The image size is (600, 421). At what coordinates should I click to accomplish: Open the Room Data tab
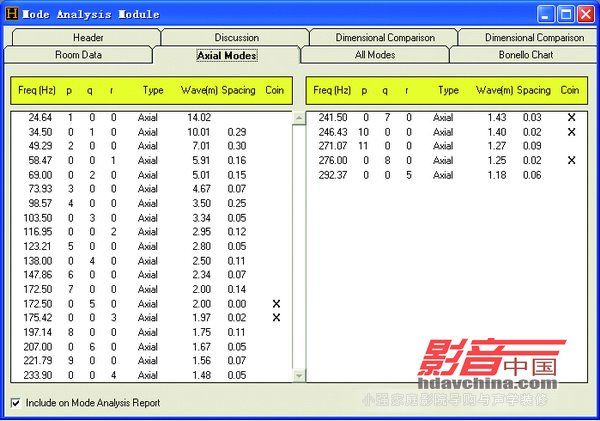[78, 55]
